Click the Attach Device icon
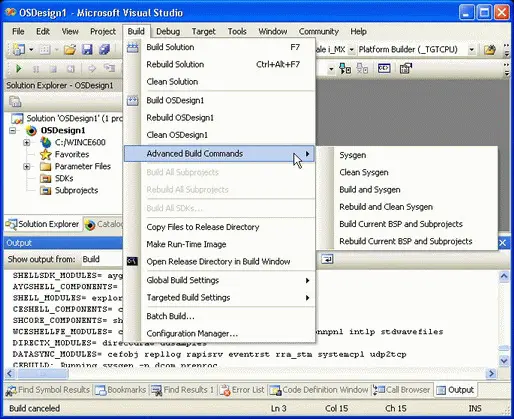 [345, 69]
